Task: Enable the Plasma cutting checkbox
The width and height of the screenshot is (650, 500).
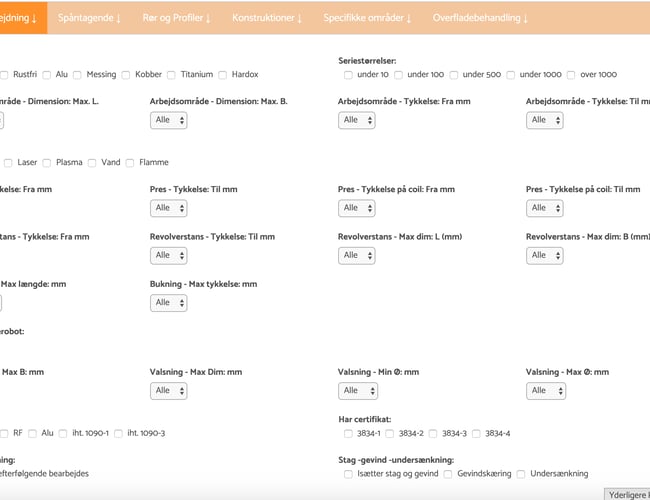Action: coord(48,162)
